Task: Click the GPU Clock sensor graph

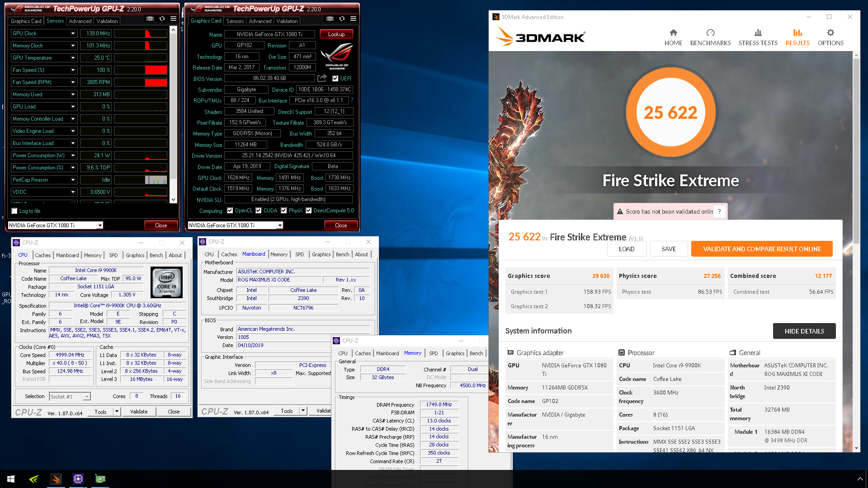Action: tap(141, 33)
